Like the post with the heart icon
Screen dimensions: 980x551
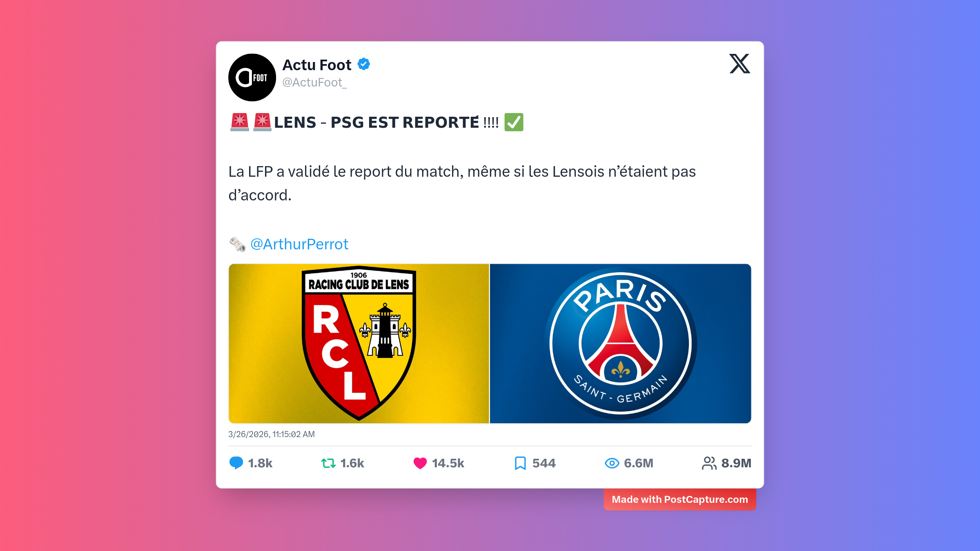click(x=420, y=463)
